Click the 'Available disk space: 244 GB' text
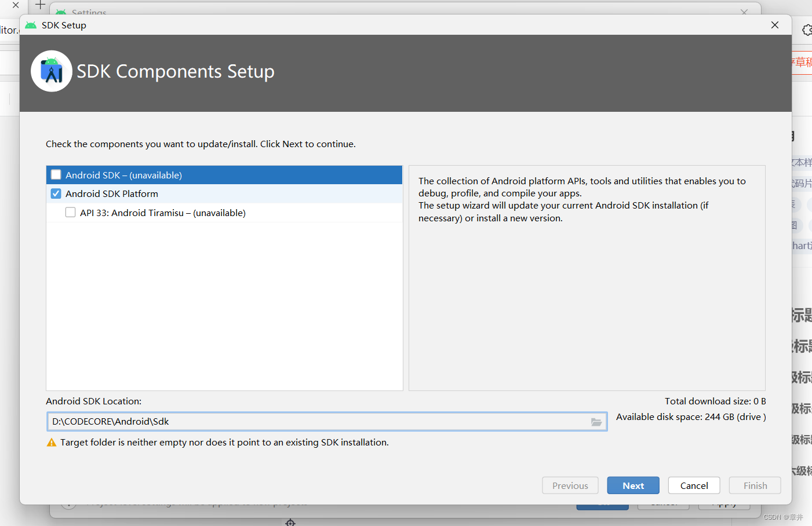Image resolution: width=812 pixels, height=526 pixels. [x=691, y=417]
